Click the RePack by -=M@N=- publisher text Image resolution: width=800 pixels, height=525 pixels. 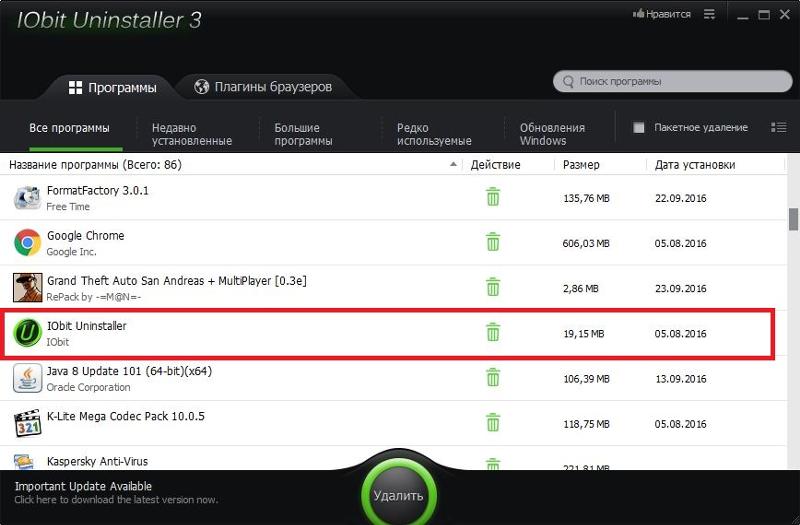pyautogui.click(x=94, y=297)
